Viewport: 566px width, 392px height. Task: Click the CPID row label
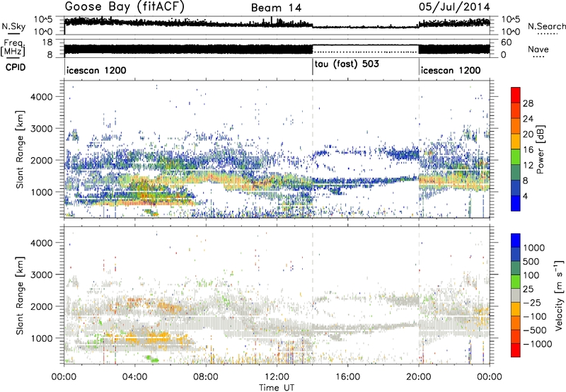coord(16,67)
